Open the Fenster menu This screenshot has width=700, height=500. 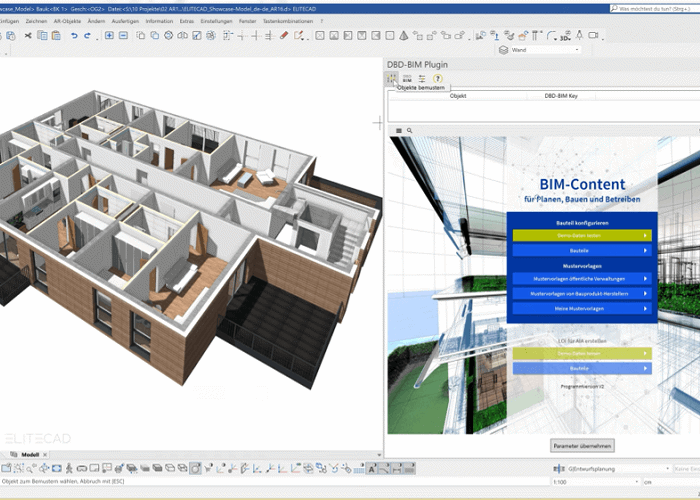[247, 21]
